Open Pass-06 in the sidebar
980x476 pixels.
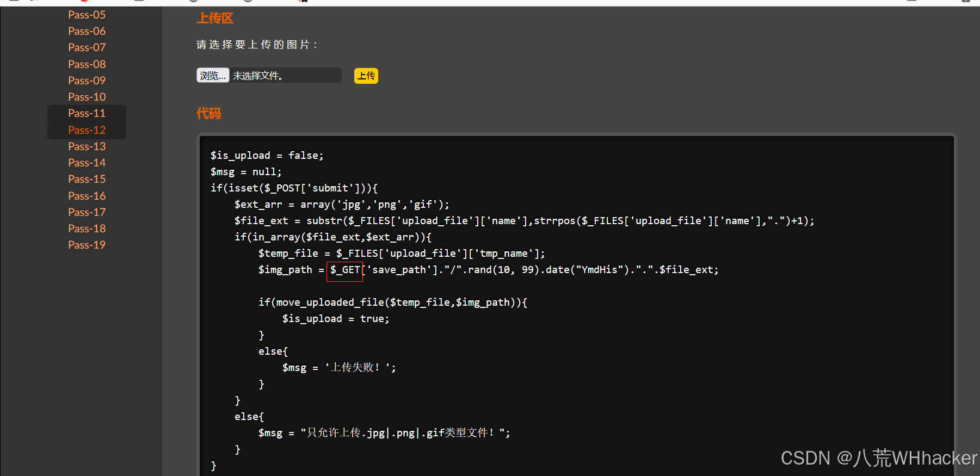click(87, 31)
